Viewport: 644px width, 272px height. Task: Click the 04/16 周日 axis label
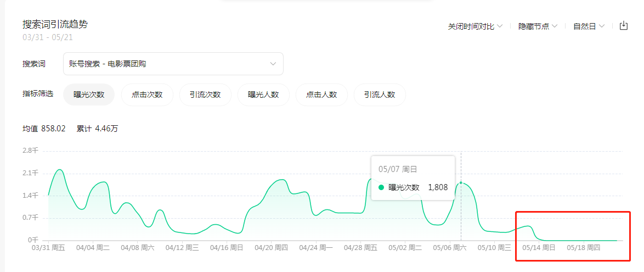[x=227, y=248]
